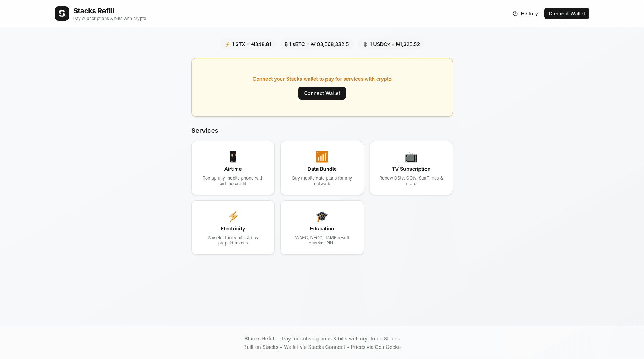This screenshot has width=644, height=359.
Task: Click the 1 USDCx = ₦1,325.52 rate
Action: tap(391, 44)
